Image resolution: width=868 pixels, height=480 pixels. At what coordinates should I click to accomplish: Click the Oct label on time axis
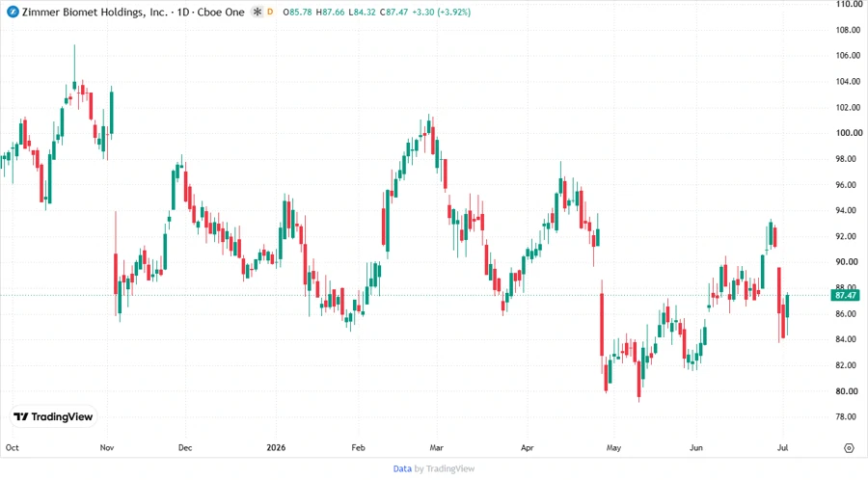tap(13, 447)
